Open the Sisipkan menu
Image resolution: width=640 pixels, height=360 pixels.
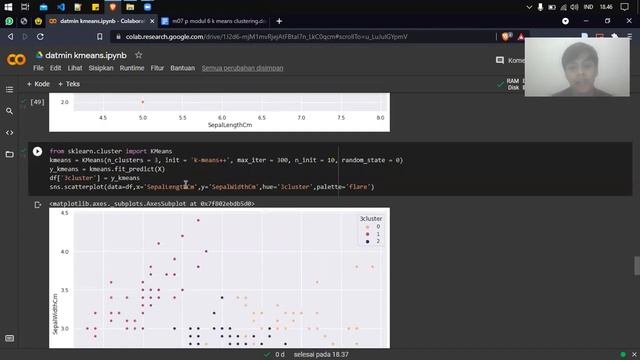[101, 68]
